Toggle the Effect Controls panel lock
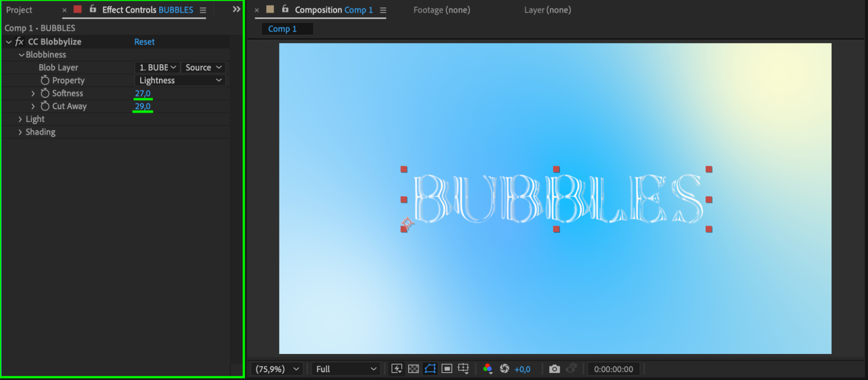Screen dimensions: 868x380 pyautogui.click(x=92, y=9)
